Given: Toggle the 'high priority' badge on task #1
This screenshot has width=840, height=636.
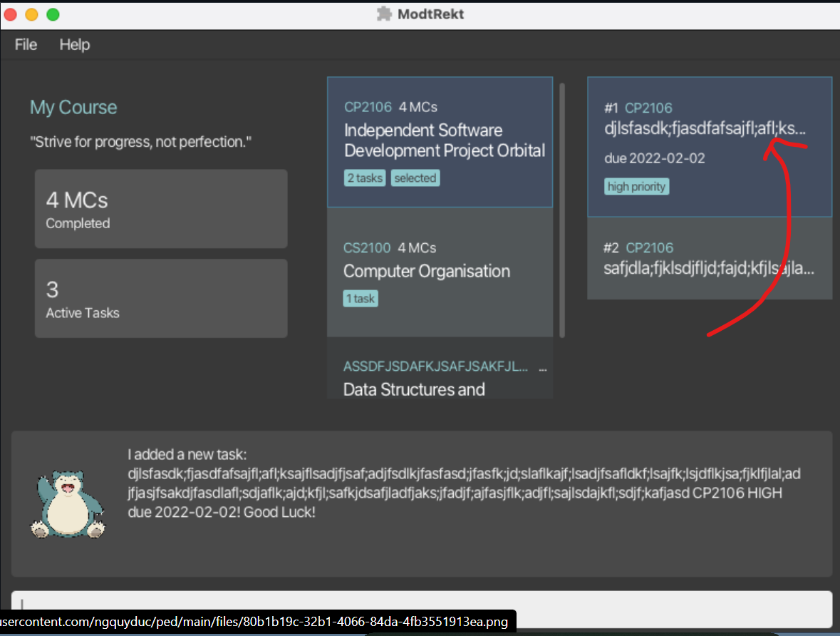Looking at the screenshot, I should pyautogui.click(x=636, y=186).
